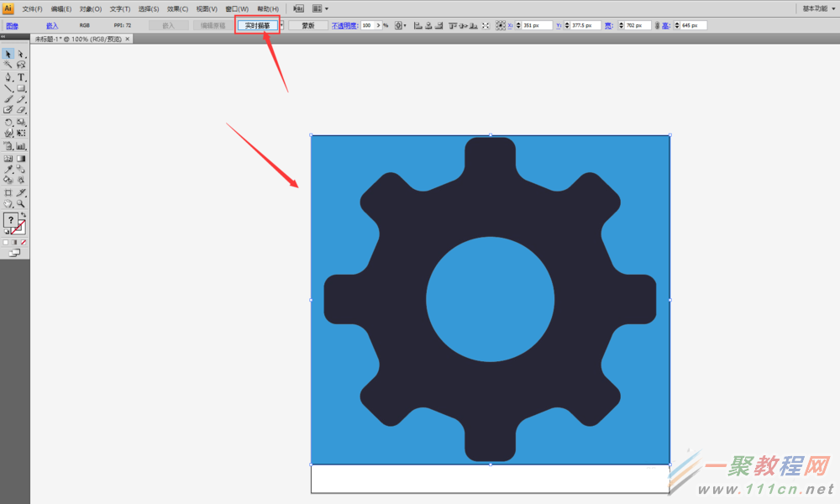Select the Eraser tool
This screenshot has width=840, height=504.
[x=21, y=110]
